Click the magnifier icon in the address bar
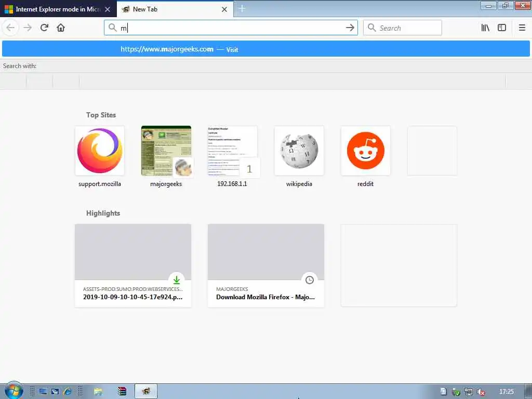 click(113, 28)
